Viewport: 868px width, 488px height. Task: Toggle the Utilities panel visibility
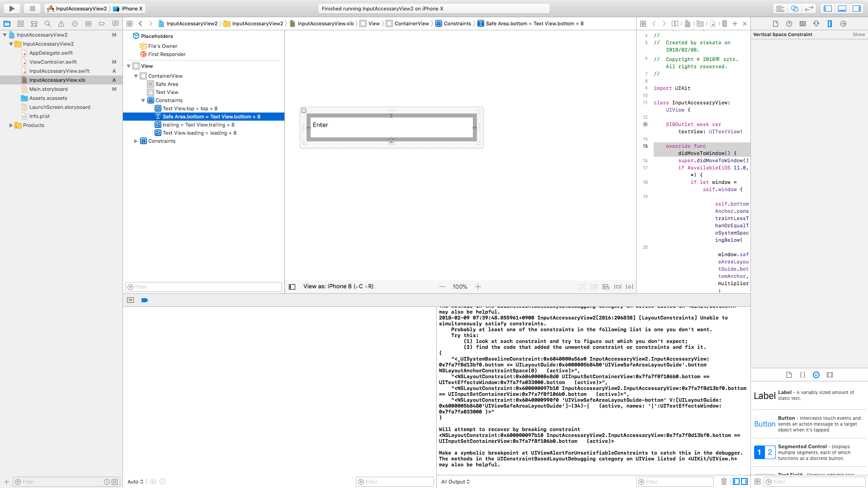pyautogui.click(x=857, y=8)
